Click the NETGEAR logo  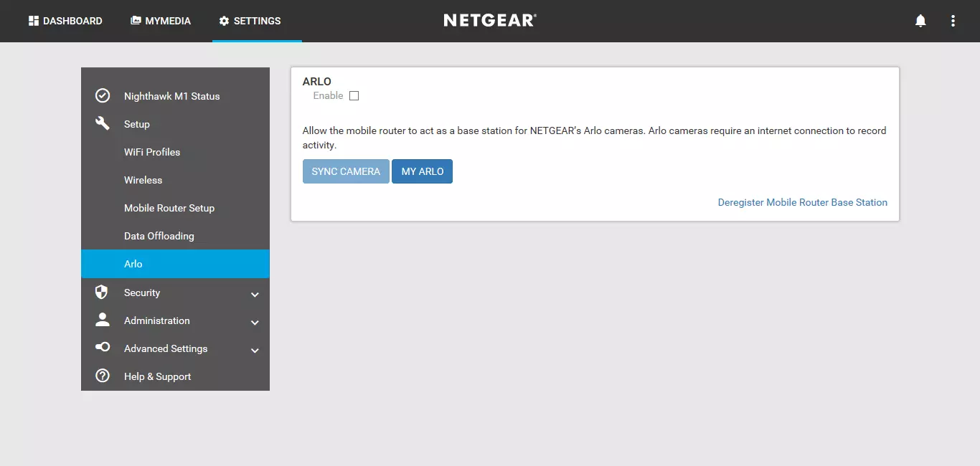pos(490,21)
